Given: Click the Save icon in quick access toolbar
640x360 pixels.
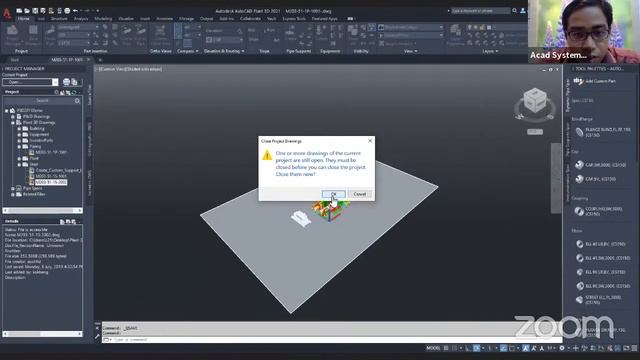Looking at the screenshot, I should point(35,11).
